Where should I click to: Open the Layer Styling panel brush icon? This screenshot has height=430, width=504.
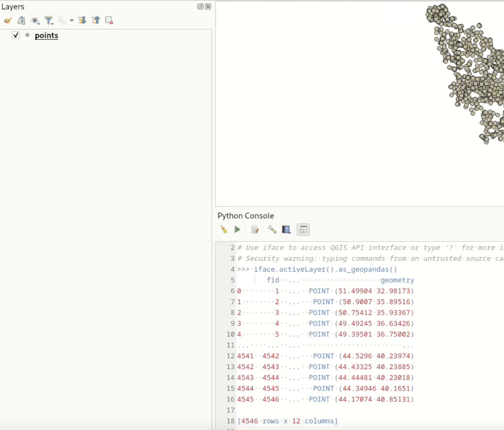[7, 20]
